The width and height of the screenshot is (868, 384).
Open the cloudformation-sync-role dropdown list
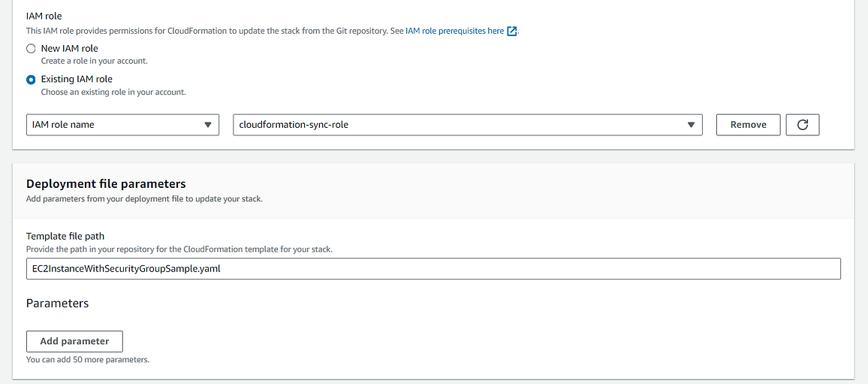click(468, 125)
